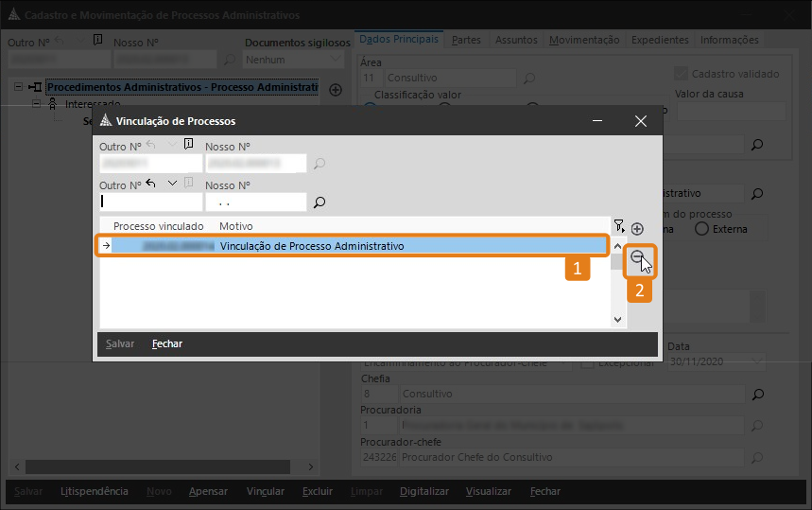Click the remove linked process minus icon
Viewport: 812px width, 510px height.
click(638, 256)
